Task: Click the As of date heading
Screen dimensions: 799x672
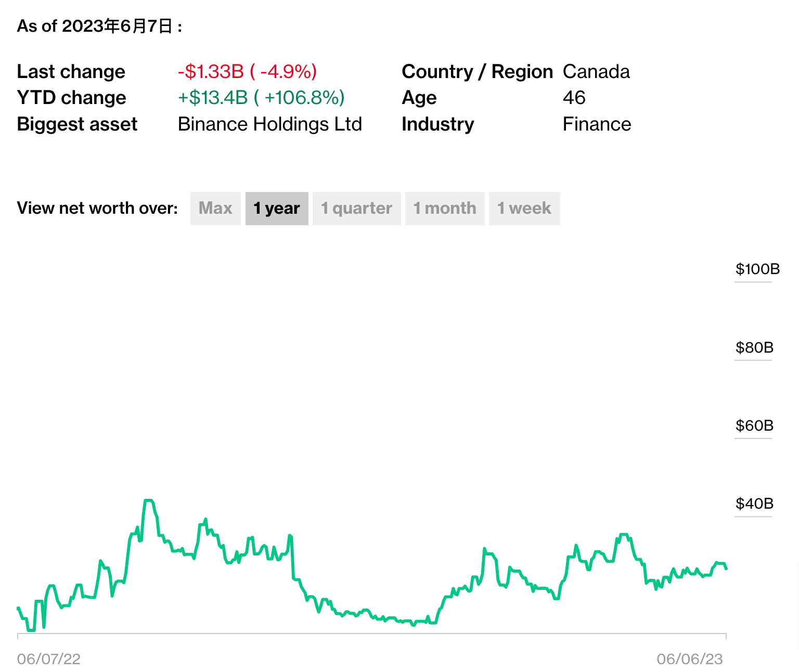Action: pos(99,26)
